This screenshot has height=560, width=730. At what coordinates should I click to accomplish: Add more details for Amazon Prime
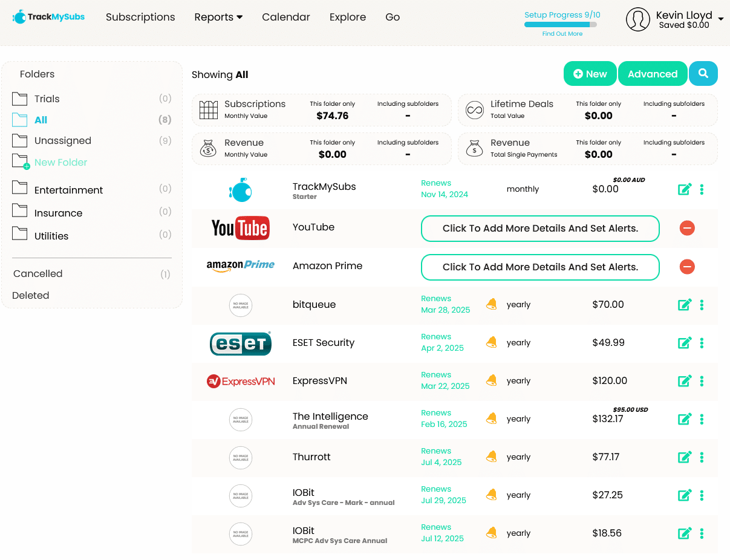[x=540, y=267]
